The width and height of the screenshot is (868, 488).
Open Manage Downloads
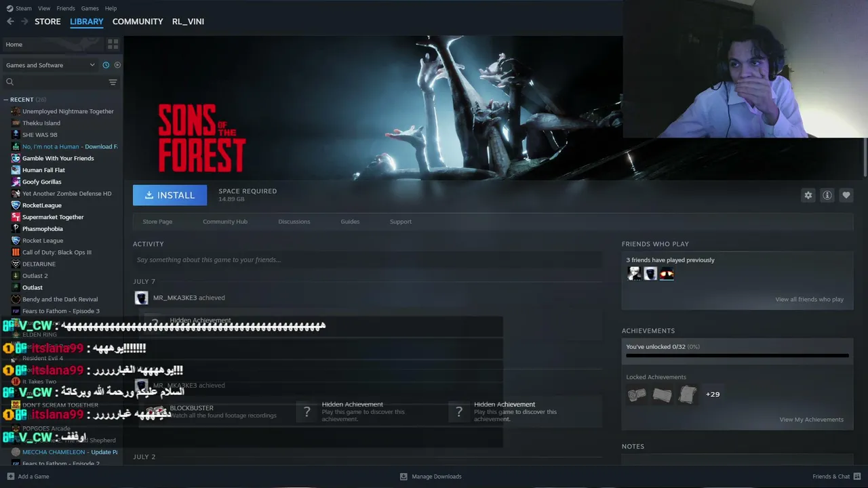[x=431, y=476]
